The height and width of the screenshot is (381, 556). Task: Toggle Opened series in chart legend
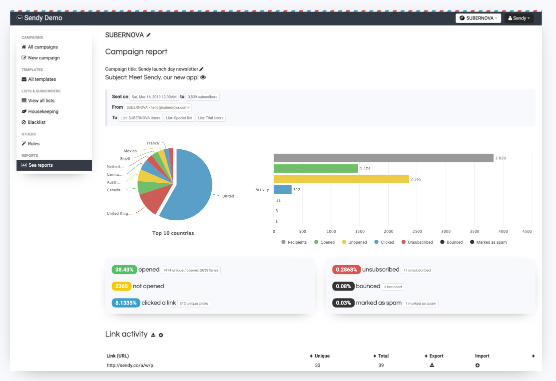(x=324, y=242)
